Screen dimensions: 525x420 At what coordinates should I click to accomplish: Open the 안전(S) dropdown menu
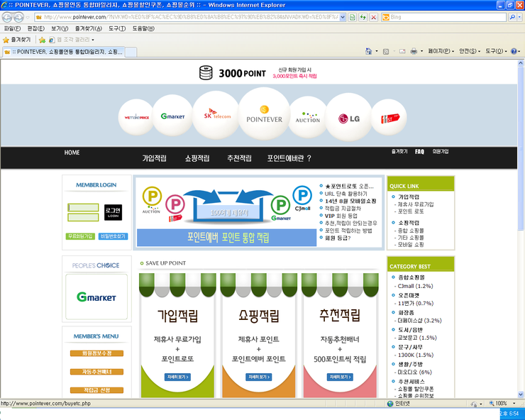tap(470, 51)
